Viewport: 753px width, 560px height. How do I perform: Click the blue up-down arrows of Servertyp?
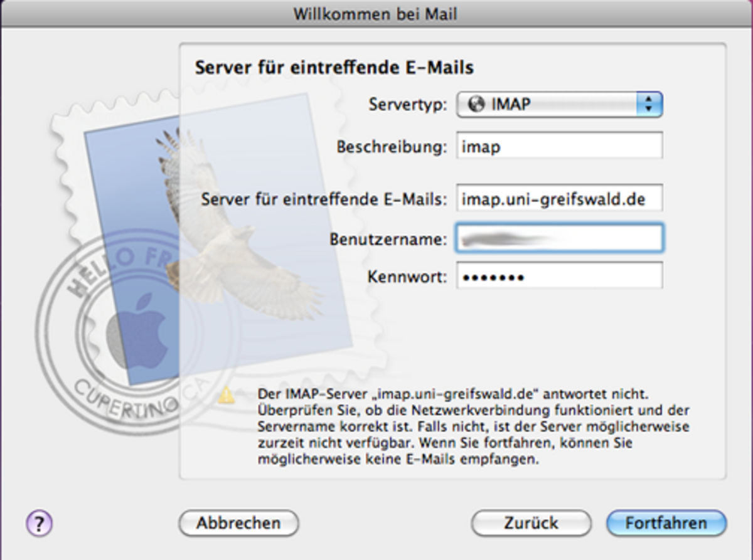point(649,105)
